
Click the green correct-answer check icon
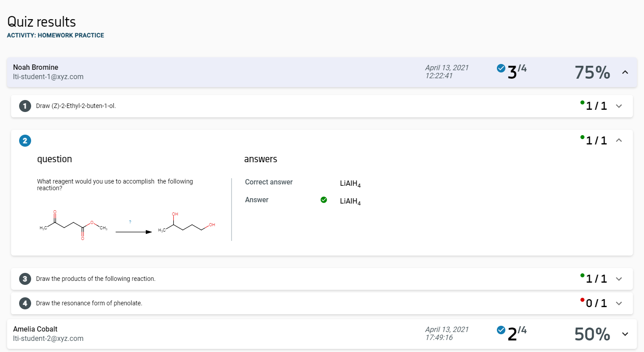324,200
